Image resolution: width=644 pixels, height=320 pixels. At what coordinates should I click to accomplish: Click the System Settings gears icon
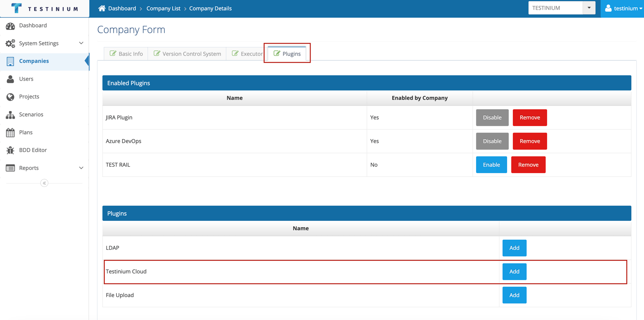(x=10, y=43)
